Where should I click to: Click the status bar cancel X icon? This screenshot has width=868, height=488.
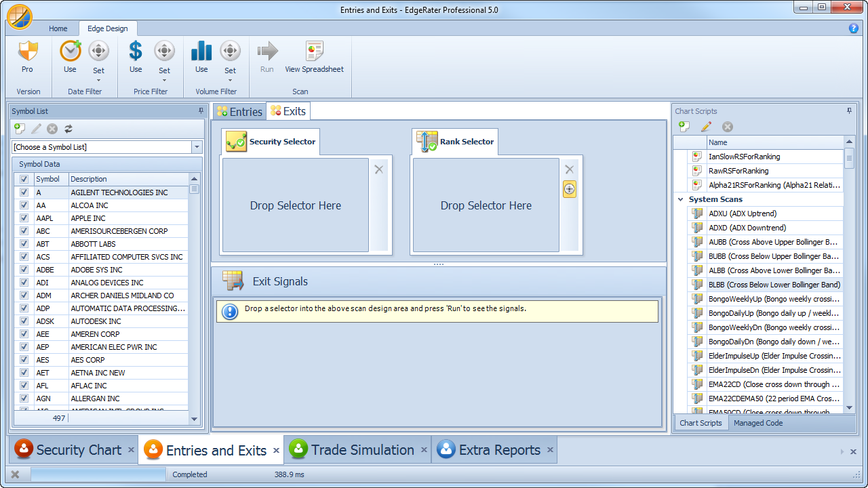pyautogui.click(x=15, y=474)
